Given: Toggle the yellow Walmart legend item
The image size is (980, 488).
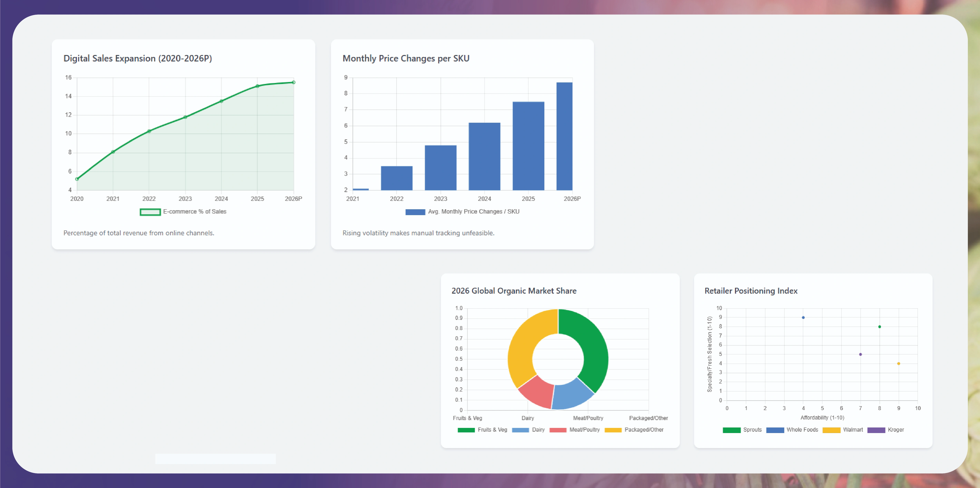Looking at the screenshot, I should tap(831, 430).
